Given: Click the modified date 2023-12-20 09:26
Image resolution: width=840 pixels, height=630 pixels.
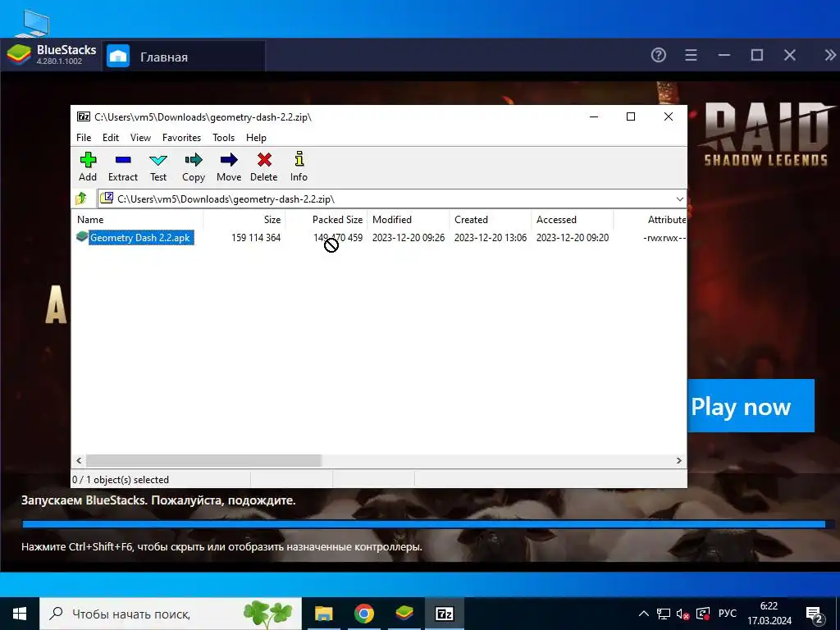Looking at the screenshot, I should tap(409, 237).
